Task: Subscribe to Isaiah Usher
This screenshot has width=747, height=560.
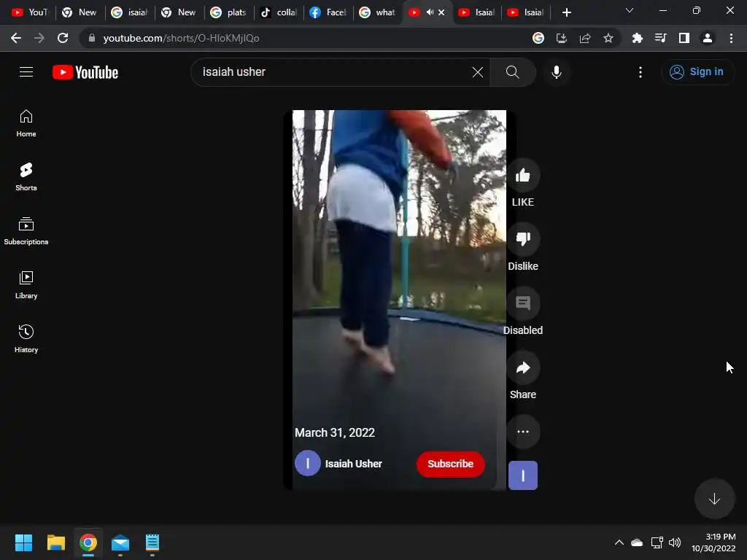Action: click(x=451, y=464)
